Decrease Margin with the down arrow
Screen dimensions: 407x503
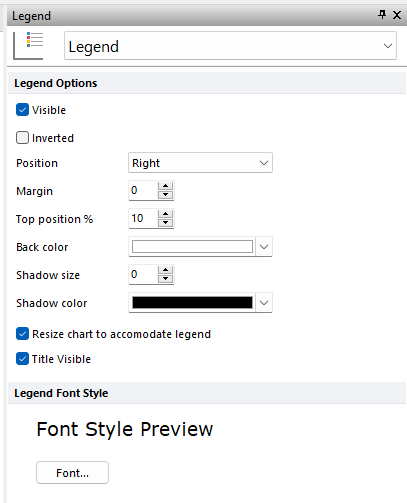(165, 195)
